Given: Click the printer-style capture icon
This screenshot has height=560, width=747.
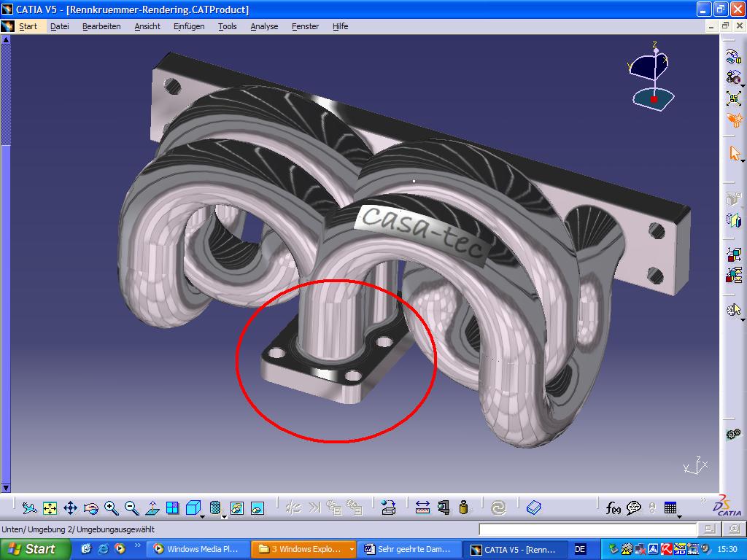Looking at the screenshot, I should point(389,508).
